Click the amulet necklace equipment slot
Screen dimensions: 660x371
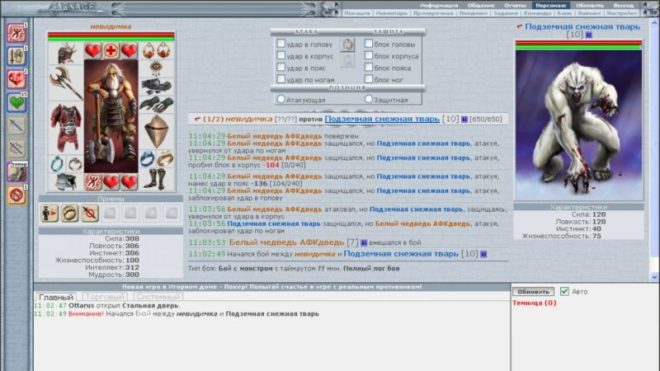point(157,69)
